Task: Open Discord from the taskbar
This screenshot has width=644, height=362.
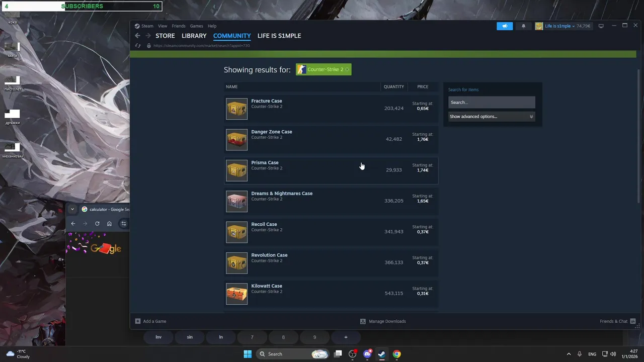Action: click(x=367, y=354)
